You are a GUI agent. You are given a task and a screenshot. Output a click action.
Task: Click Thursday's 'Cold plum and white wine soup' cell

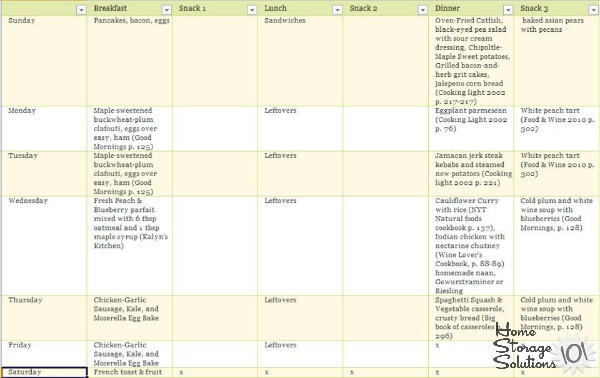[557, 318]
